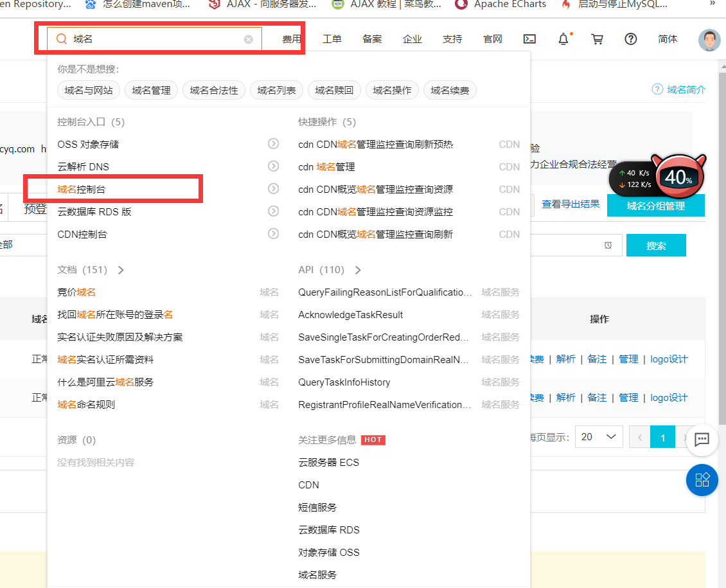The width and height of the screenshot is (726, 588).
Task: Switch language via 简体
Action: 668,39
